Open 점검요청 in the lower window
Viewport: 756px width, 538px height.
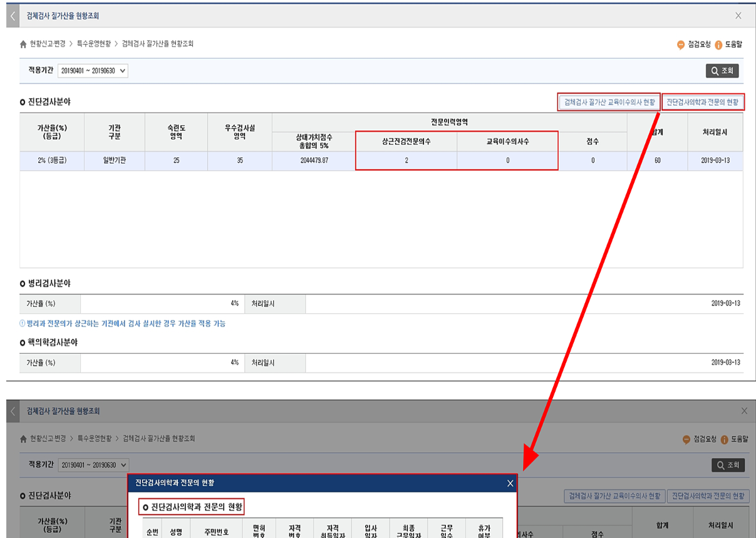click(700, 440)
